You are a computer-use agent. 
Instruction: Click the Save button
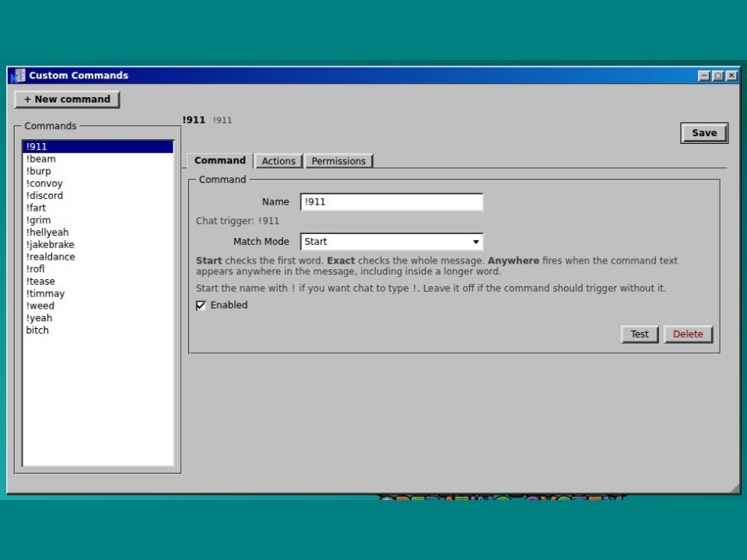tap(704, 133)
